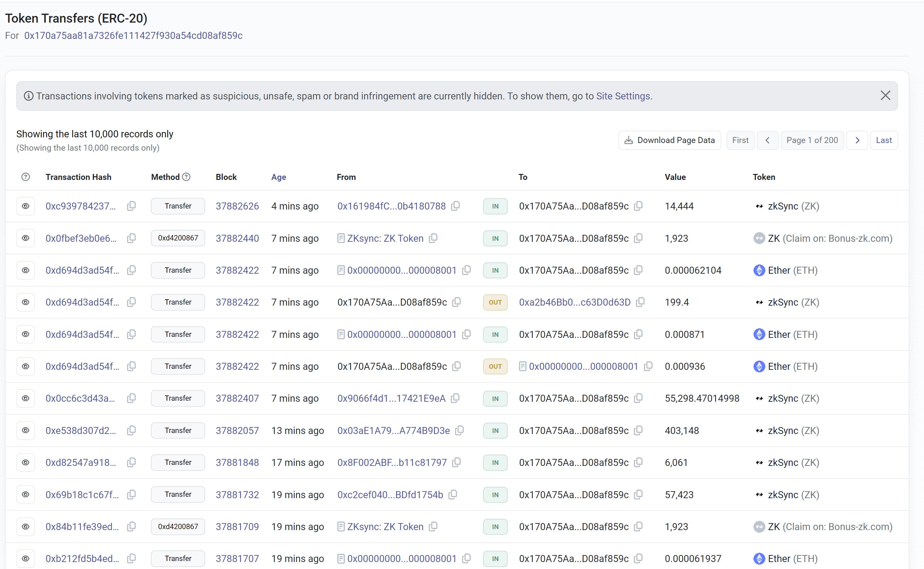Click the Page 1 of 200 indicator
Viewport: 924px width, 569px height.
[x=812, y=140]
